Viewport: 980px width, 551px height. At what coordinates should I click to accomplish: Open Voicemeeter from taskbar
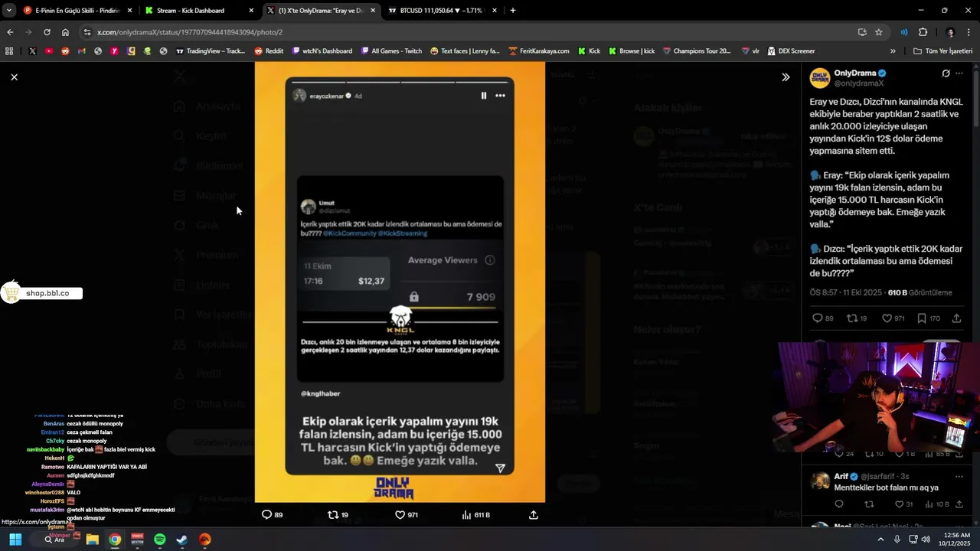(137, 540)
